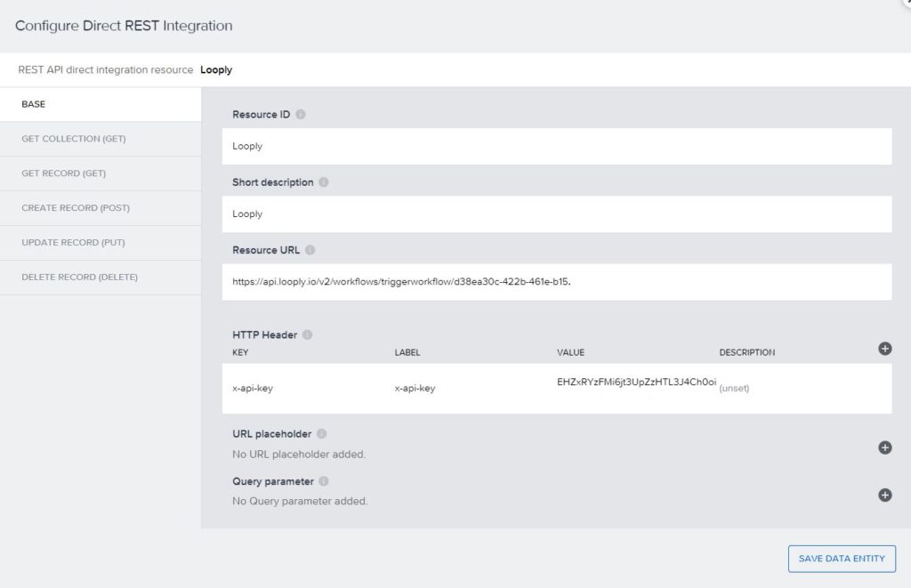911x588 pixels.
Task: Add a new HTTP Header row
Action: [x=885, y=349]
